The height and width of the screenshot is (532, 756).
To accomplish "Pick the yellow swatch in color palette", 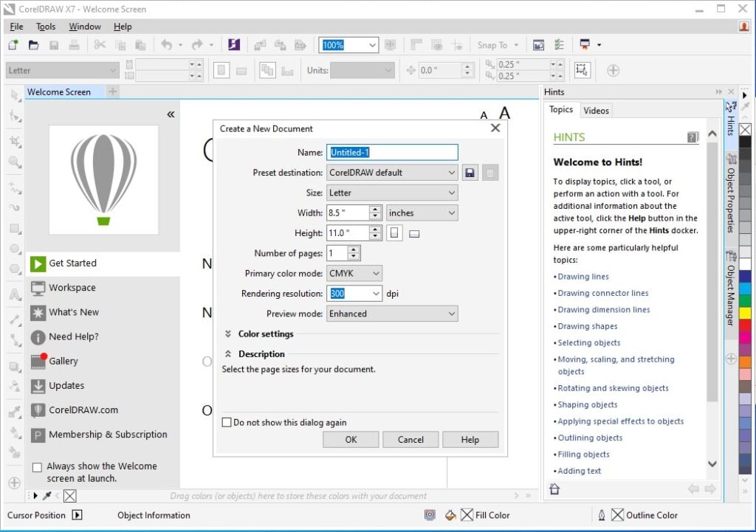I will [746, 314].
